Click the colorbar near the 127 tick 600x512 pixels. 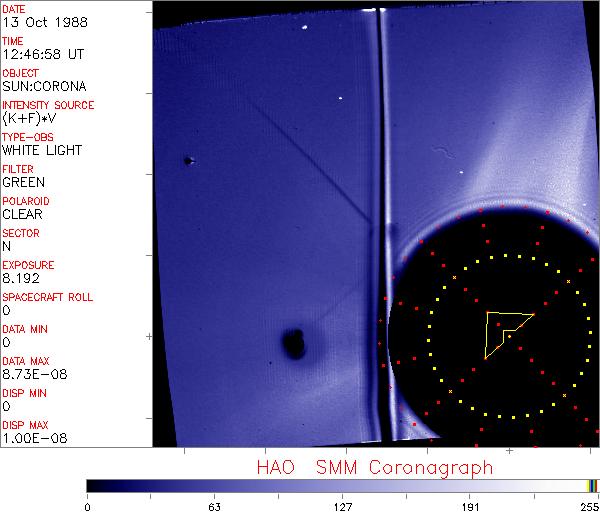coord(343,485)
